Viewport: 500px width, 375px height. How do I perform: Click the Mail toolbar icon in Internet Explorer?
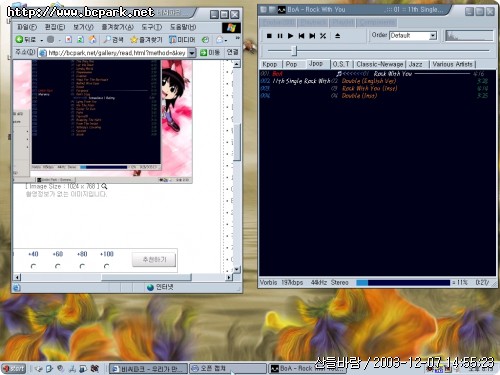click(x=219, y=40)
